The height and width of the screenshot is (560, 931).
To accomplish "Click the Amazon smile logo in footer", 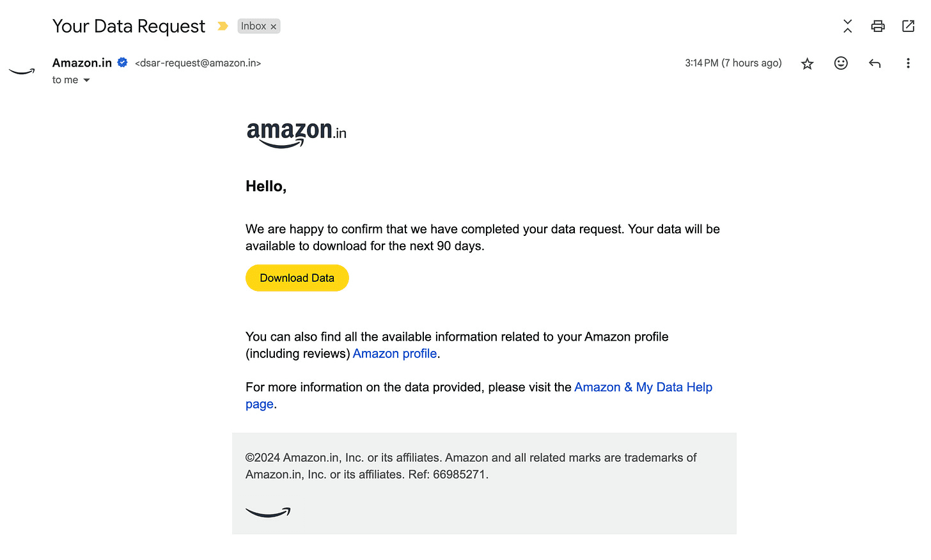I will [x=268, y=512].
